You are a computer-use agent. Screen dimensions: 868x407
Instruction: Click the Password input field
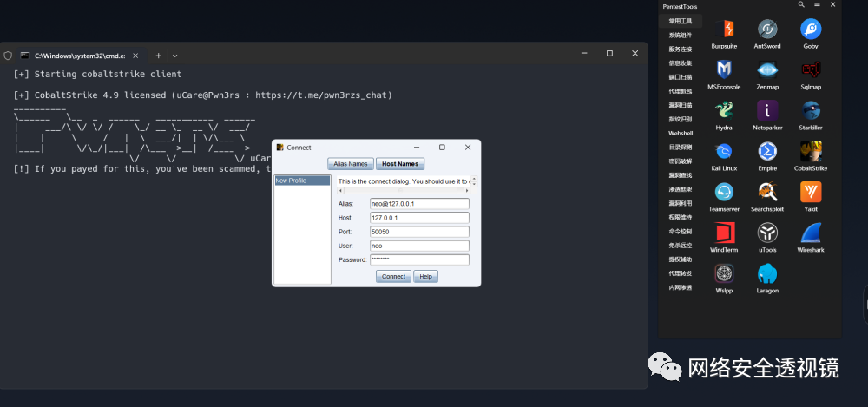[x=419, y=259]
